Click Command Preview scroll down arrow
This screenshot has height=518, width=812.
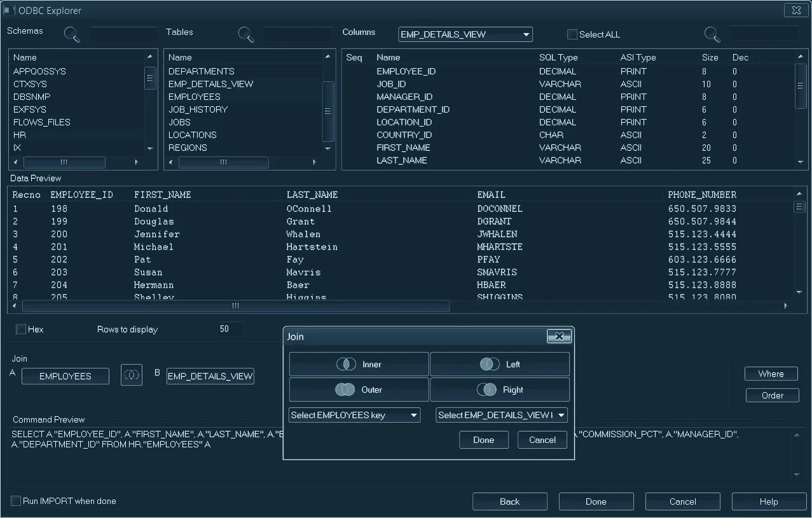tap(797, 475)
